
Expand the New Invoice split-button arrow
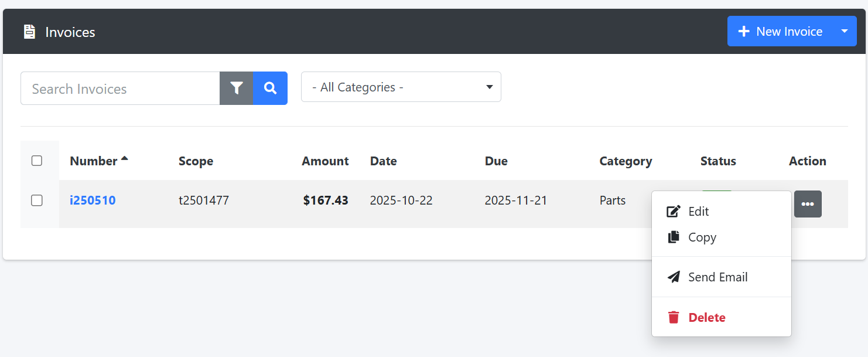click(845, 31)
